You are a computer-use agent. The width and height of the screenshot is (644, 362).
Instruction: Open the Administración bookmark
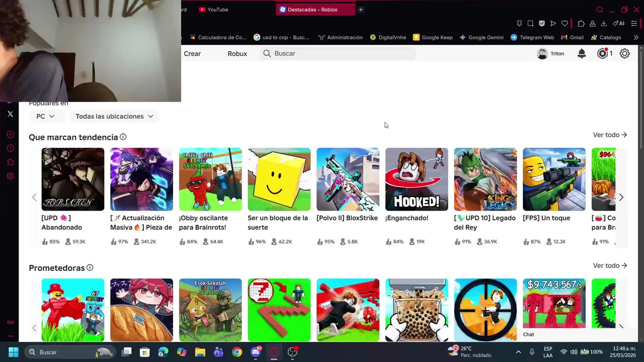[x=340, y=37]
